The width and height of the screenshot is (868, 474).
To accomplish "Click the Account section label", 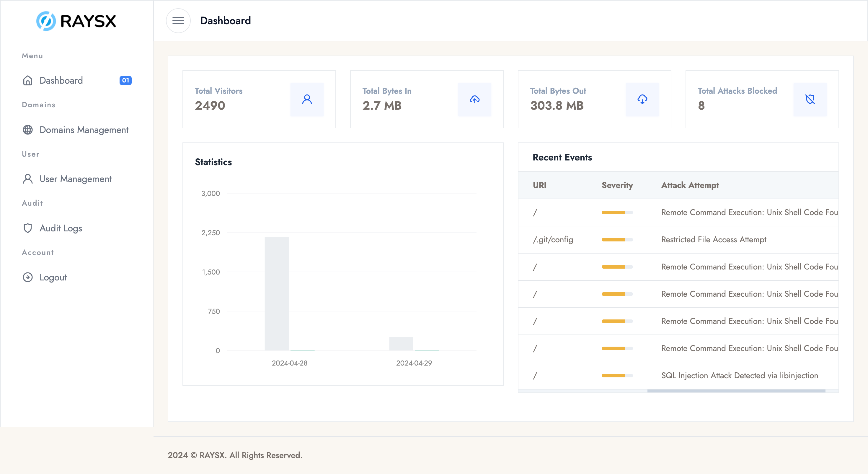I will 38,252.
